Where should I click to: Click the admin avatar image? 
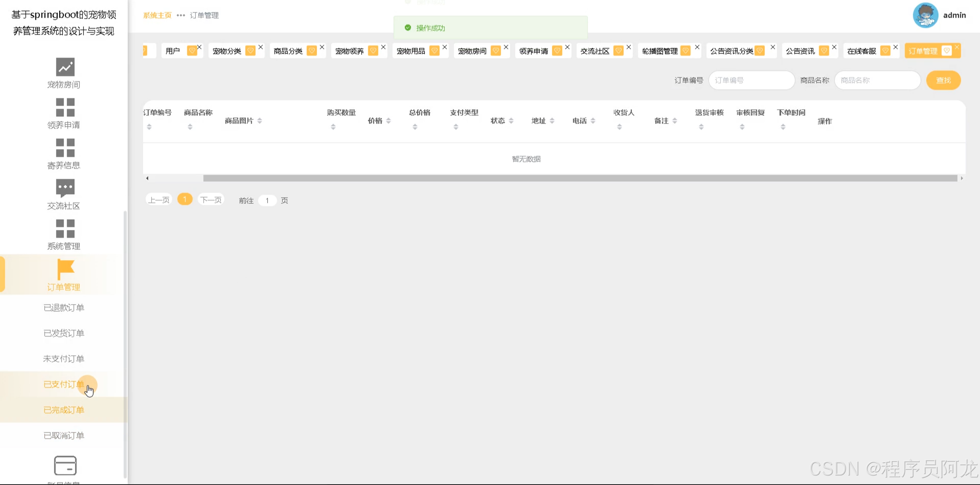(x=925, y=15)
